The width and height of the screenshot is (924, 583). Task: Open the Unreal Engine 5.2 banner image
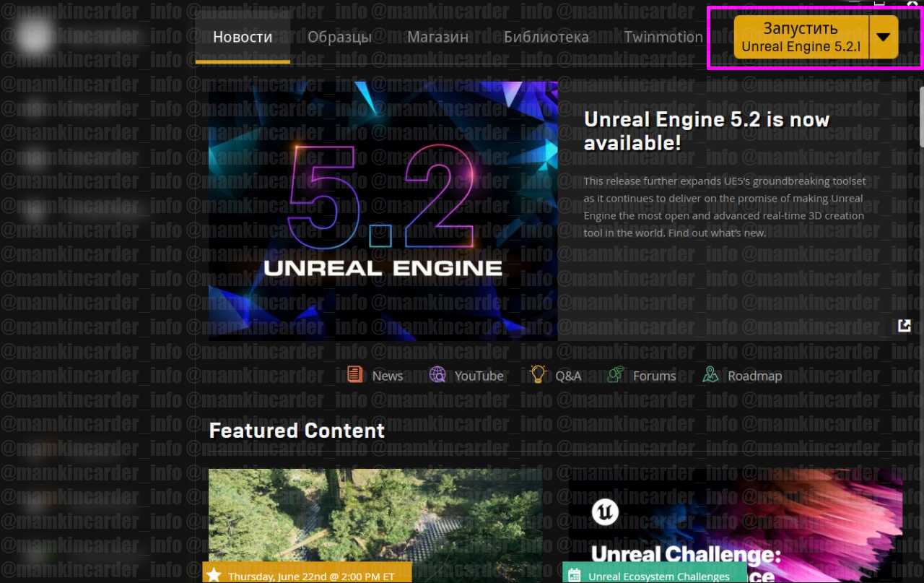click(383, 211)
